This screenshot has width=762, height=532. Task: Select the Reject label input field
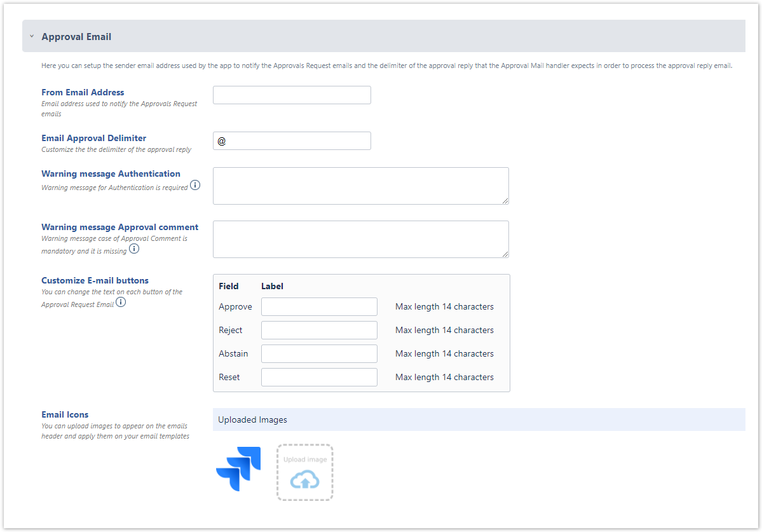319,331
